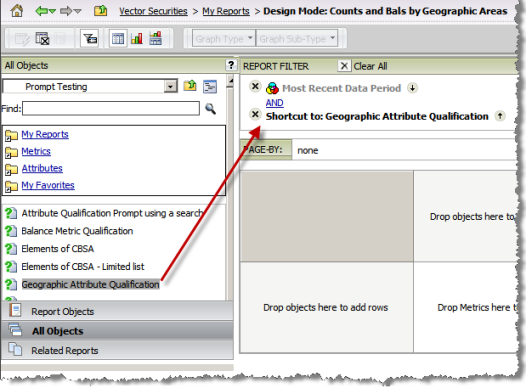The width and height of the screenshot is (526, 388).
Task: Select Attribute Qualification Prompt using a search
Action: click(112, 213)
